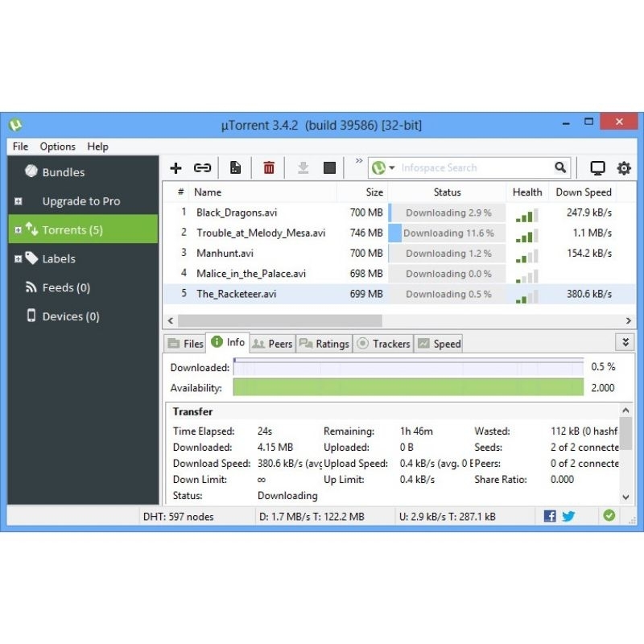Click green network OK checkmark icon

point(609,515)
